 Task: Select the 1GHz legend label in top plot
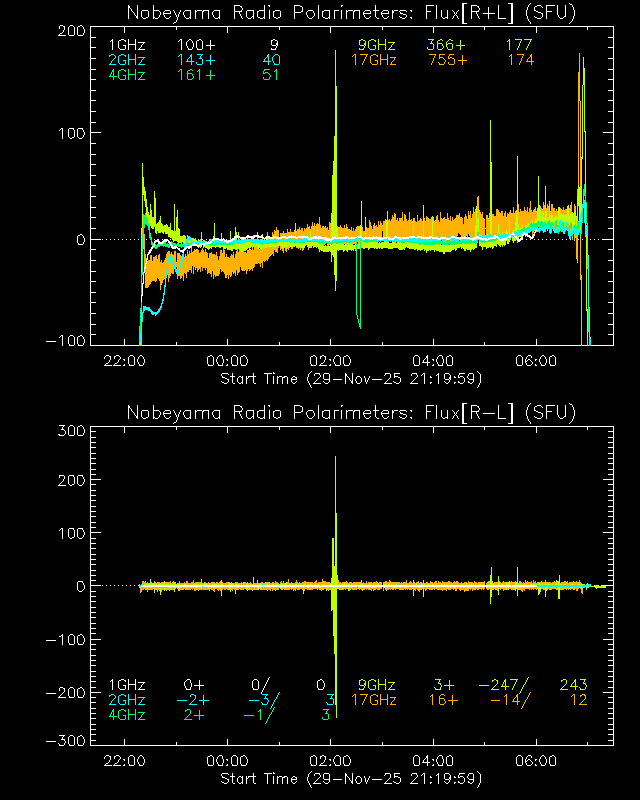pos(127,46)
